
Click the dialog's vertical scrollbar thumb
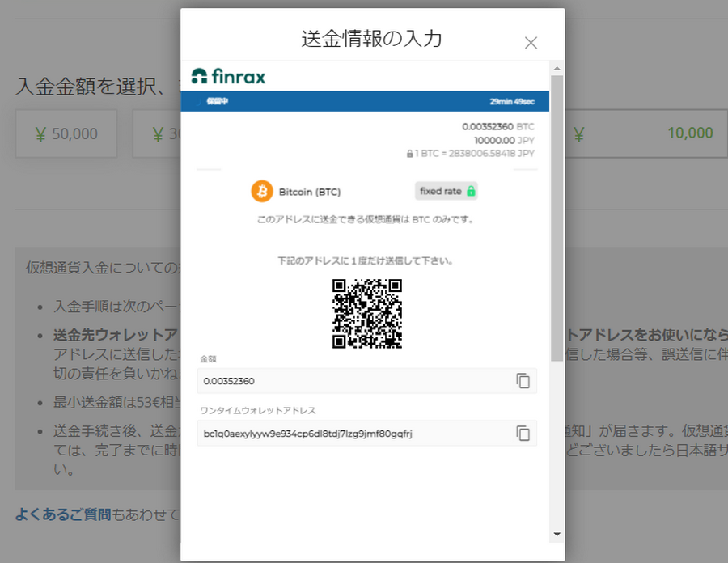click(557, 218)
